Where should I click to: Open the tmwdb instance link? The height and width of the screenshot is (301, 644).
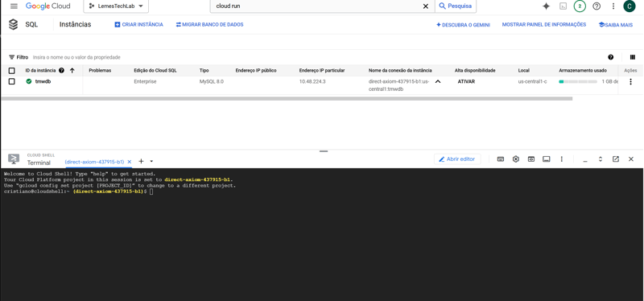(43, 82)
